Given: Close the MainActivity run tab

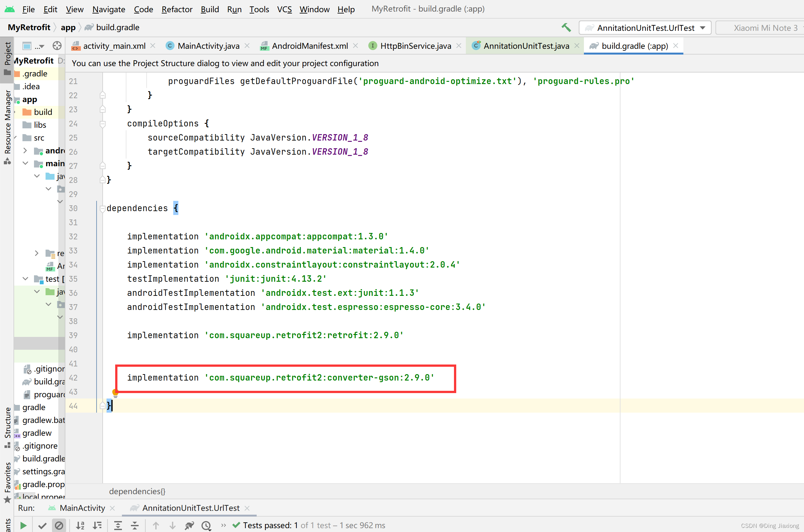Looking at the screenshot, I should point(112,508).
